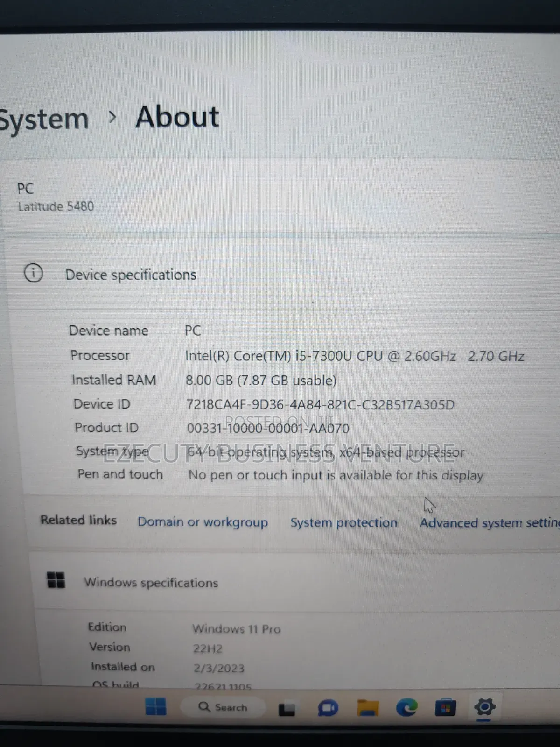The width and height of the screenshot is (560, 747).
Task: Go back to System breadcrumb
Action: [44, 119]
